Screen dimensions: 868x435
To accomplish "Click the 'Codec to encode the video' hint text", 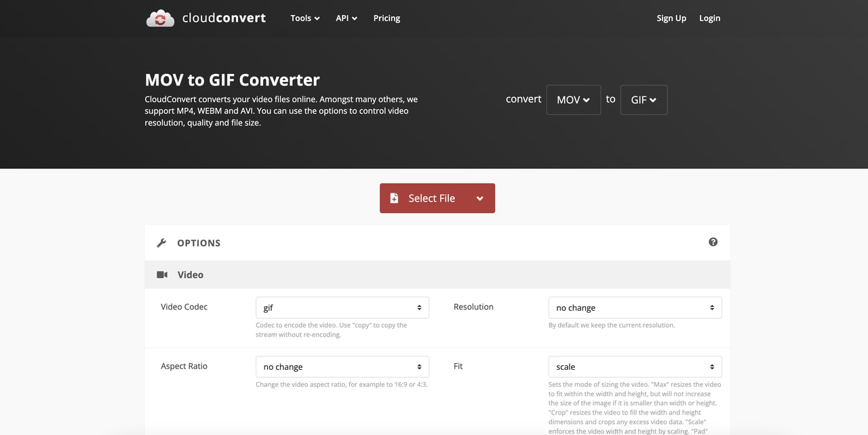I will pyautogui.click(x=332, y=330).
